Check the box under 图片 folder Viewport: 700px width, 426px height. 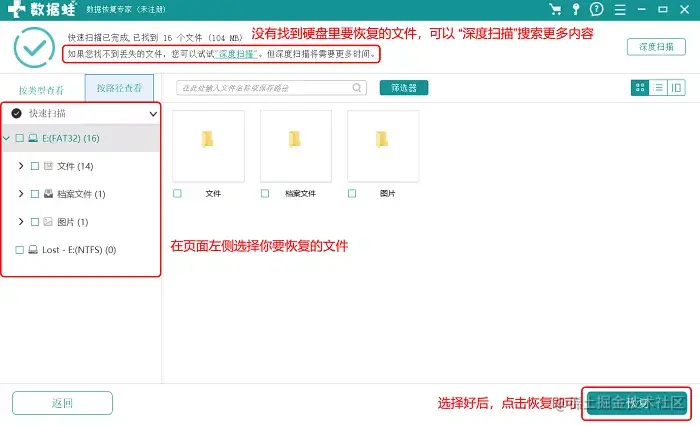352,193
